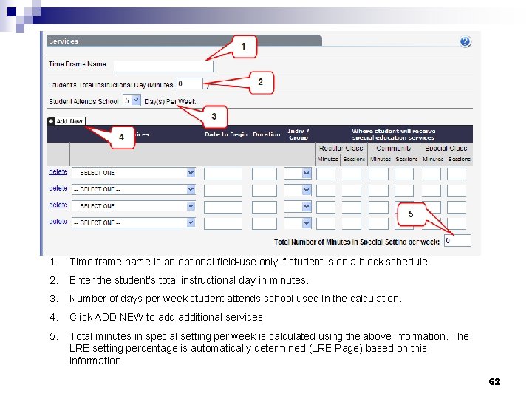Click fourth row Duration field
The height and width of the screenshot is (399, 532).
pyautogui.click(x=265, y=224)
